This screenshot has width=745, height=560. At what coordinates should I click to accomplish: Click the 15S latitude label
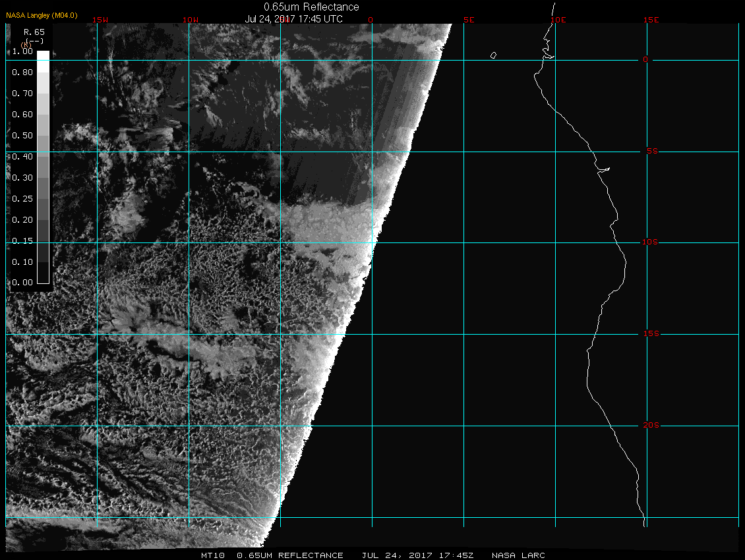pyautogui.click(x=651, y=333)
